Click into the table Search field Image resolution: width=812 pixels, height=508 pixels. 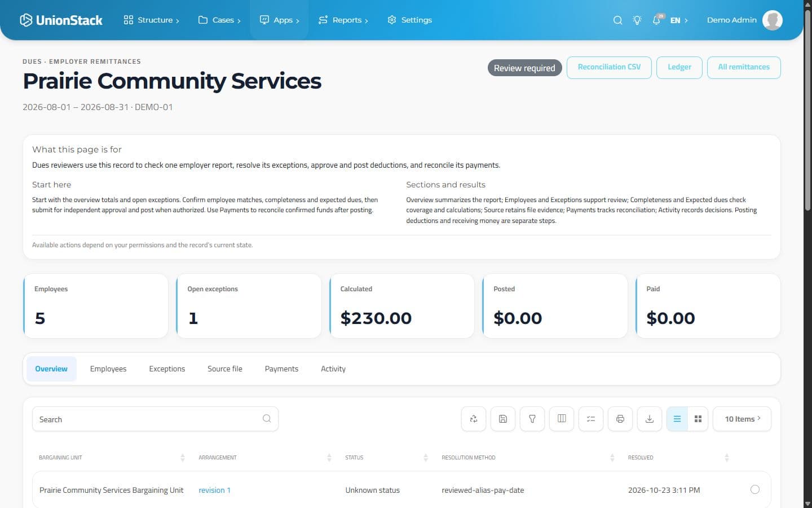tap(155, 419)
